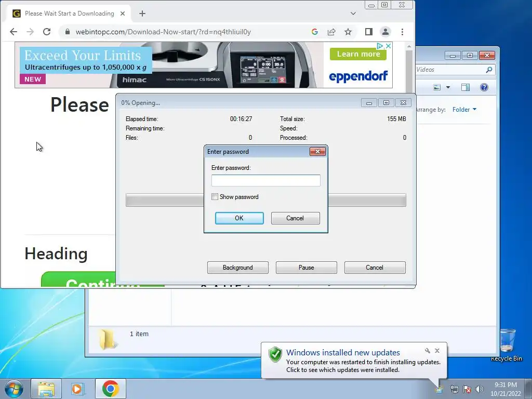Click Learn more in the eppendorf ad
532x399 pixels.
tap(358, 54)
